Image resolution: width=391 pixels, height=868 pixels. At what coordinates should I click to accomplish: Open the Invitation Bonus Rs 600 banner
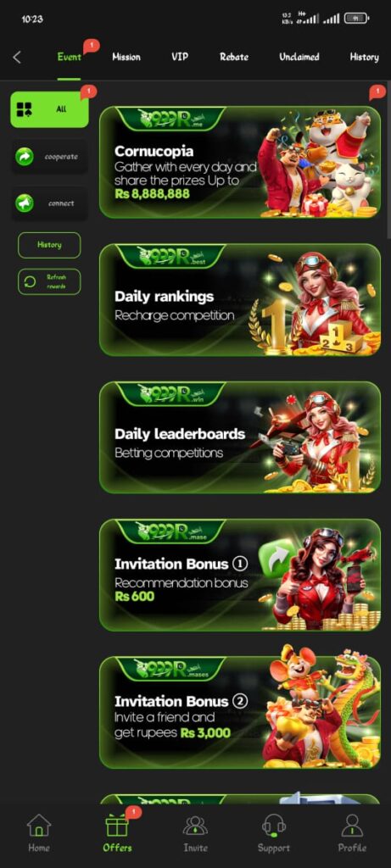tap(240, 576)
